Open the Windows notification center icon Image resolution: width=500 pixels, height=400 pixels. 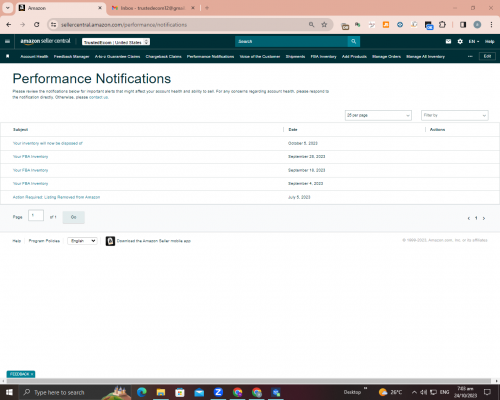click(487, 392)
